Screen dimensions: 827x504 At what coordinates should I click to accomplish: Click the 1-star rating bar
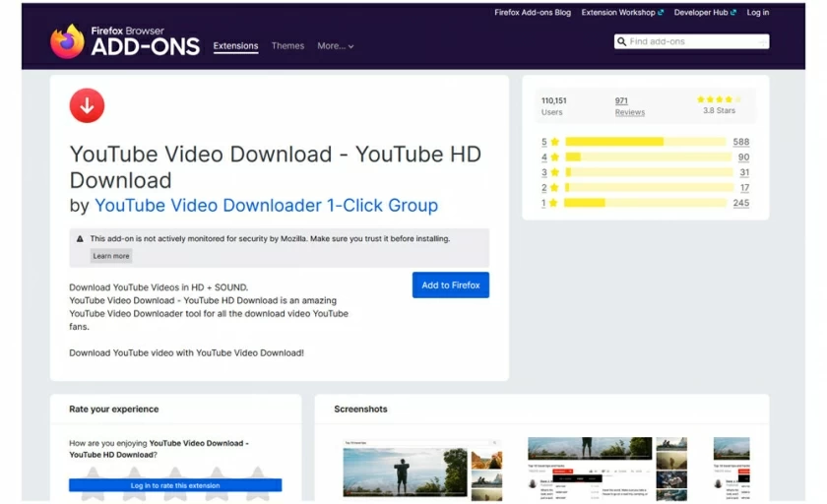[646, 203]
